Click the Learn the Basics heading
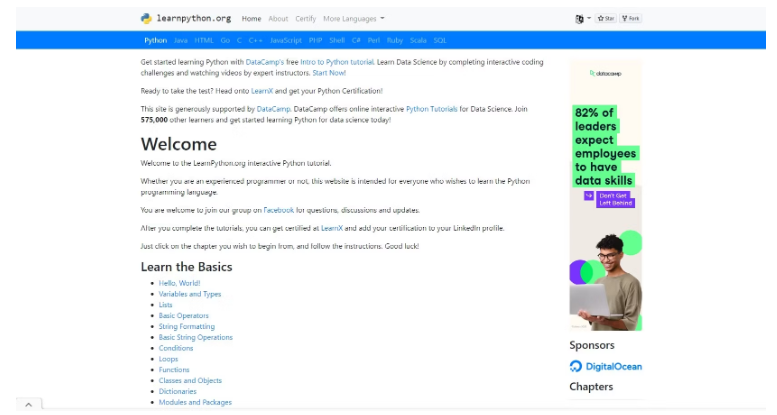Screen dimensions: 777x415 (x=186, y=267)
